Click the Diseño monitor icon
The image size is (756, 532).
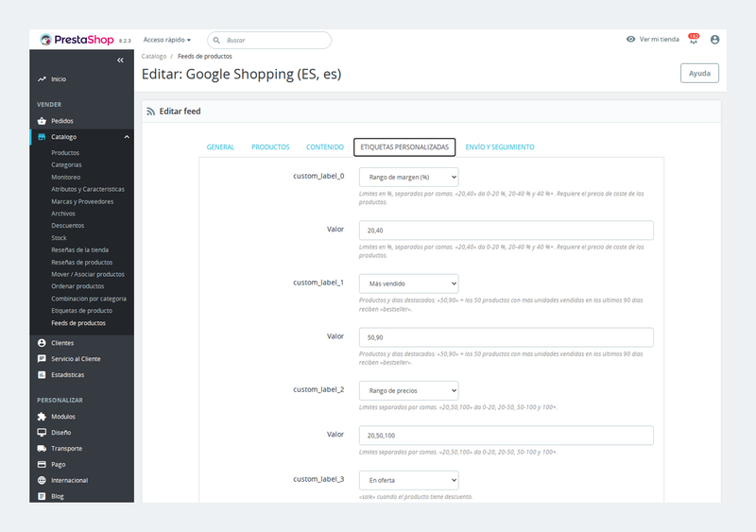tap(42, 433)
